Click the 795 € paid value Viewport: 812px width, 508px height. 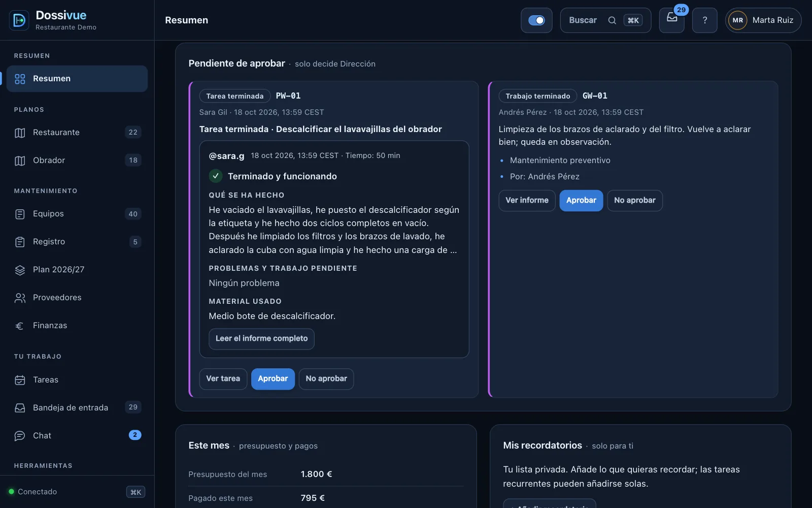[313, 498]
